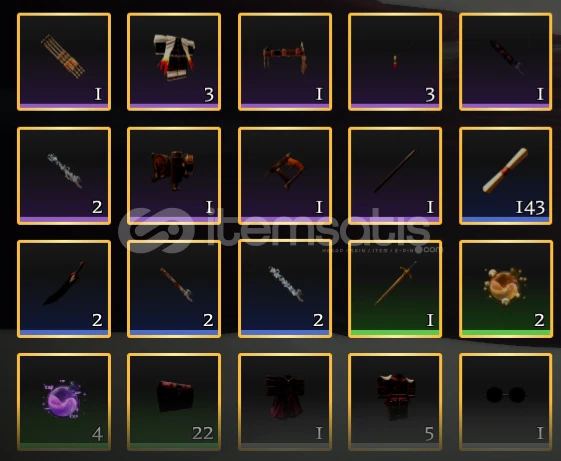Choose the brown wooden frame item
The image size is (561, 461).
coord(285,176)
